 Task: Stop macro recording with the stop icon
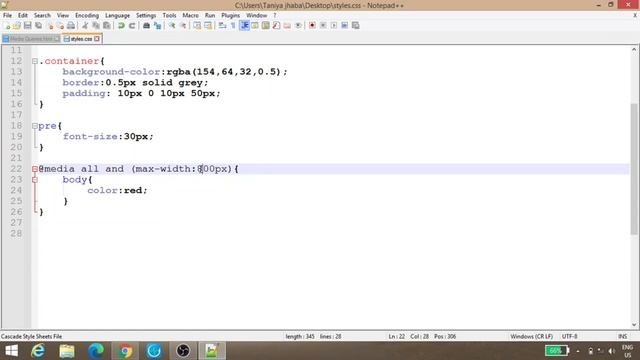323,26
